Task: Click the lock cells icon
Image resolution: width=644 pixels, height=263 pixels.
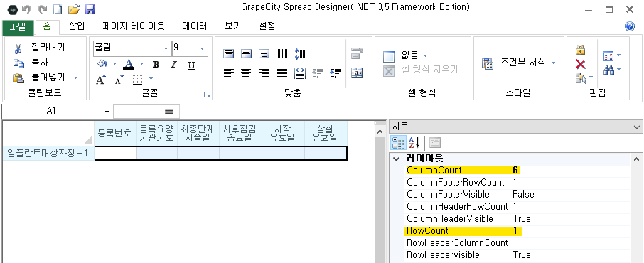Action: (580, 50)
